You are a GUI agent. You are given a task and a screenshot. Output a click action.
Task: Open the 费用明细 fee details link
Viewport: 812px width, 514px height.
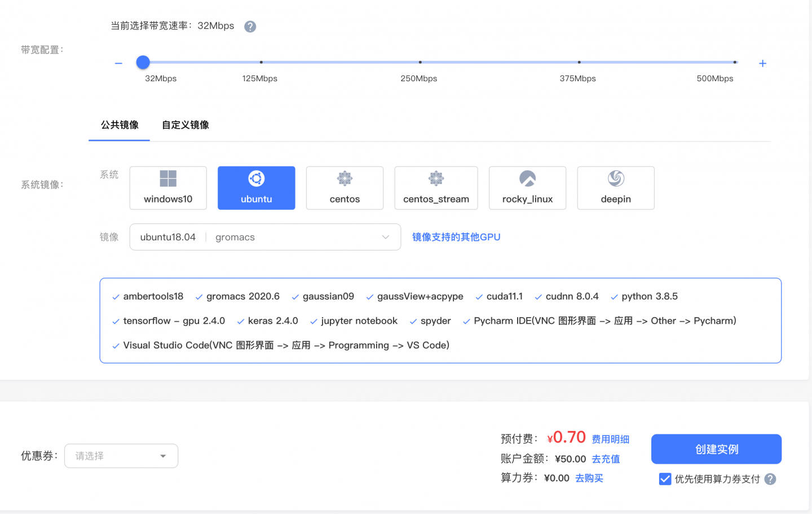(610, 439)
